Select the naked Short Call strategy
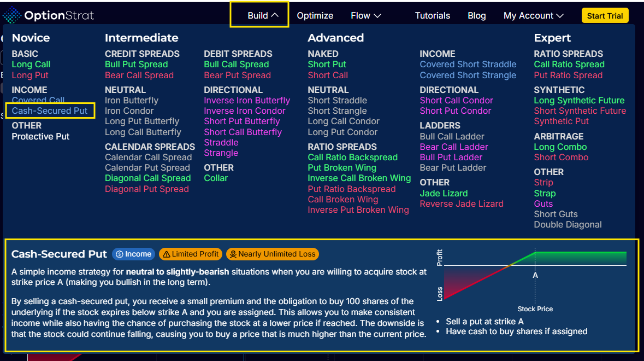 (328, 75)
